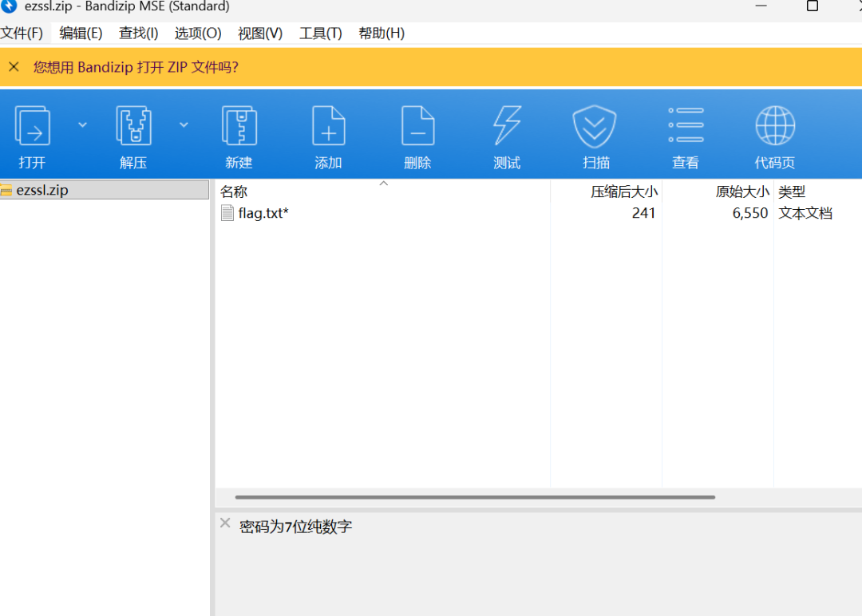Expand the dropdown arrow beside 打开

[x=82, y=124]
